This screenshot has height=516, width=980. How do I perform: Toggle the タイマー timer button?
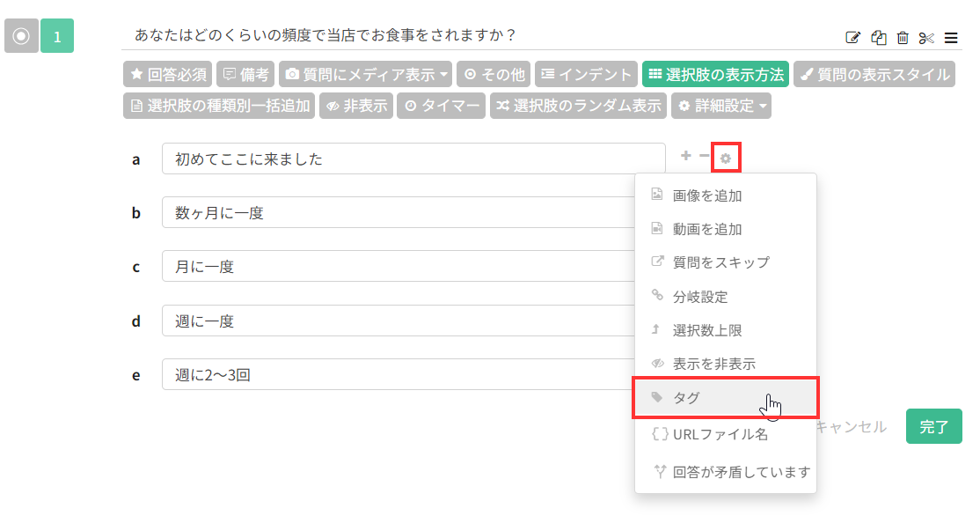point(442,106)
